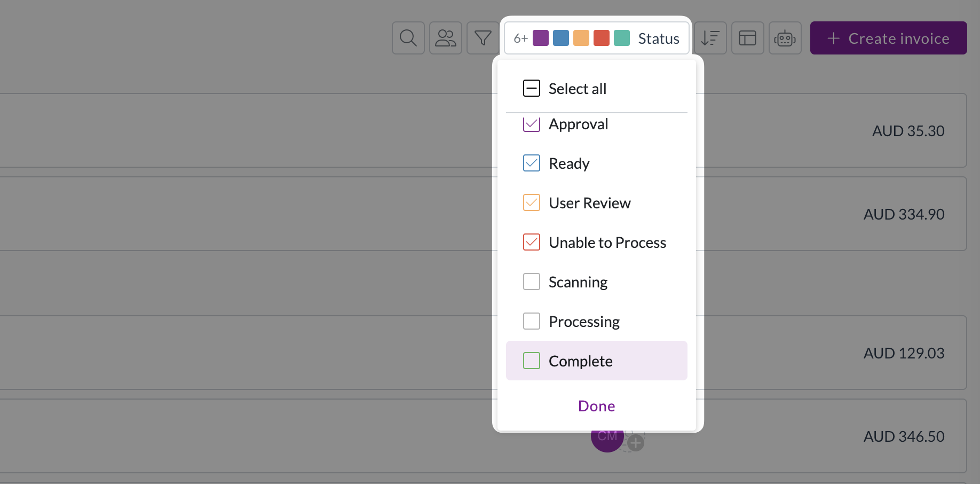Uncheck the Approval status checkbox
Screen dimensions: 980x484
532,124
